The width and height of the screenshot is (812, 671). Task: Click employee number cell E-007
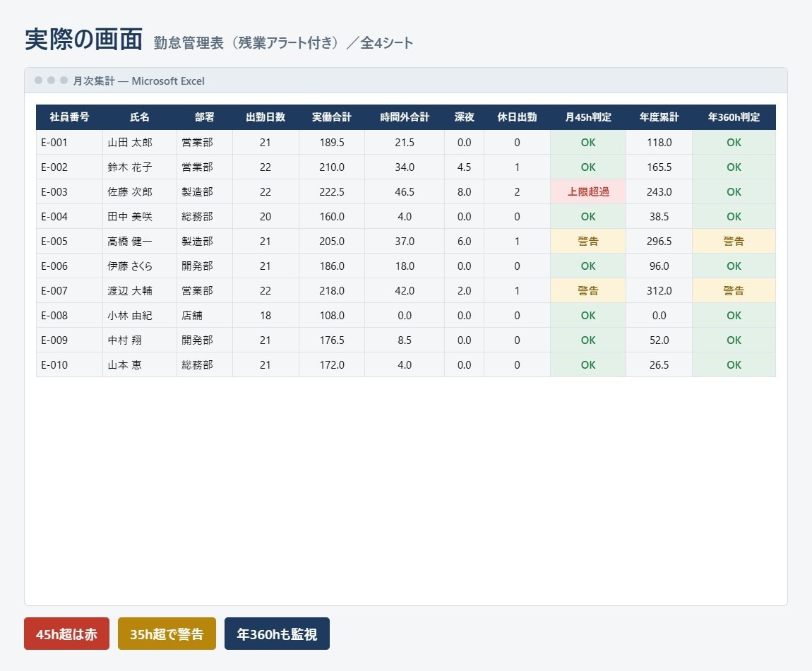(x=69, y=291)
